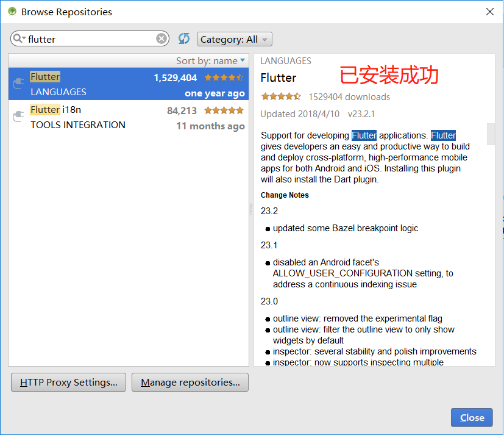Click the '1529404 downloads' text
The image size is (504, 435).
coord(349,97)
